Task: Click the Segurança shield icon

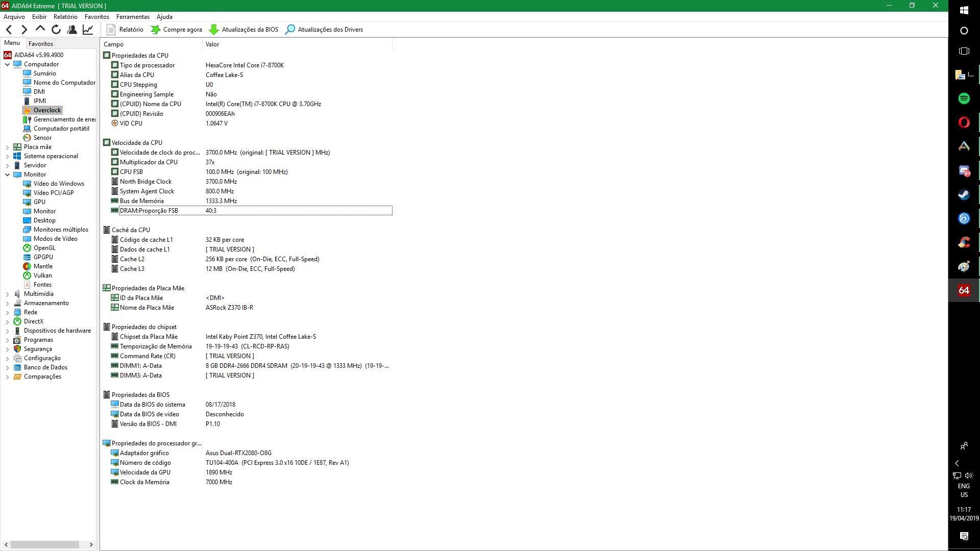Action: pos(17,349)
